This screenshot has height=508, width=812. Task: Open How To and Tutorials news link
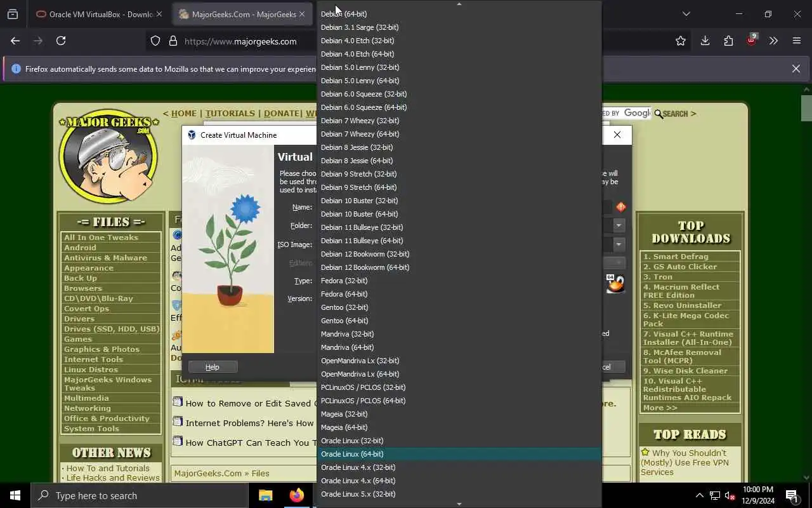[x=108, y=468]
